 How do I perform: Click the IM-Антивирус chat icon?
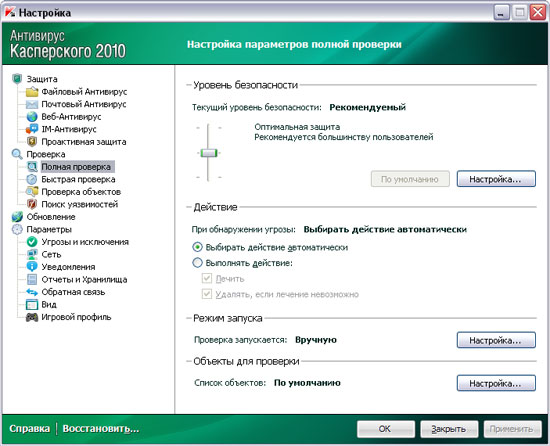point(32,129)
